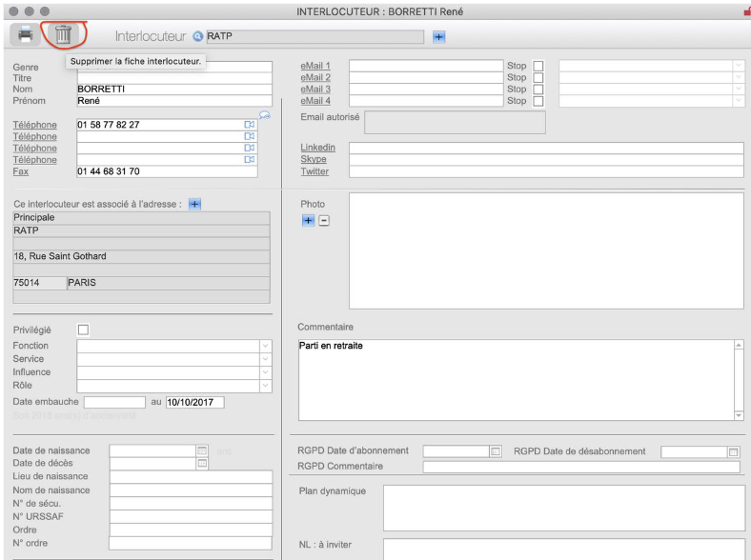
Task: Open calendar for Date de naissance
Action: point(202,450)
